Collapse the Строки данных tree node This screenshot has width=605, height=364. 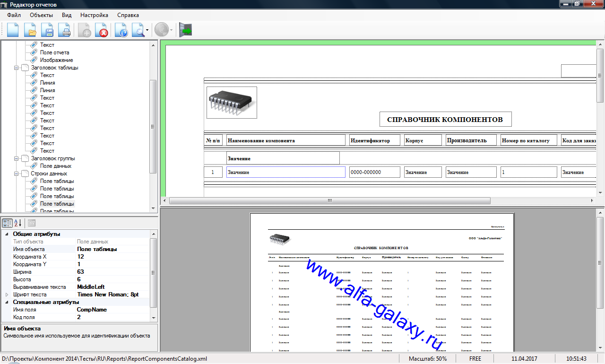tap(17, 173)
